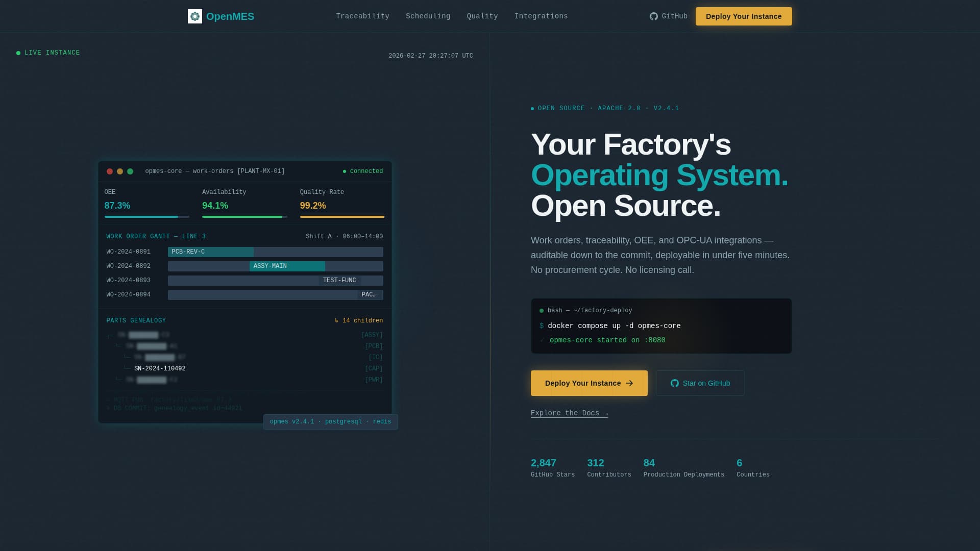Click the OpenMES brand name
980x551 pixels.
point(230,16)
